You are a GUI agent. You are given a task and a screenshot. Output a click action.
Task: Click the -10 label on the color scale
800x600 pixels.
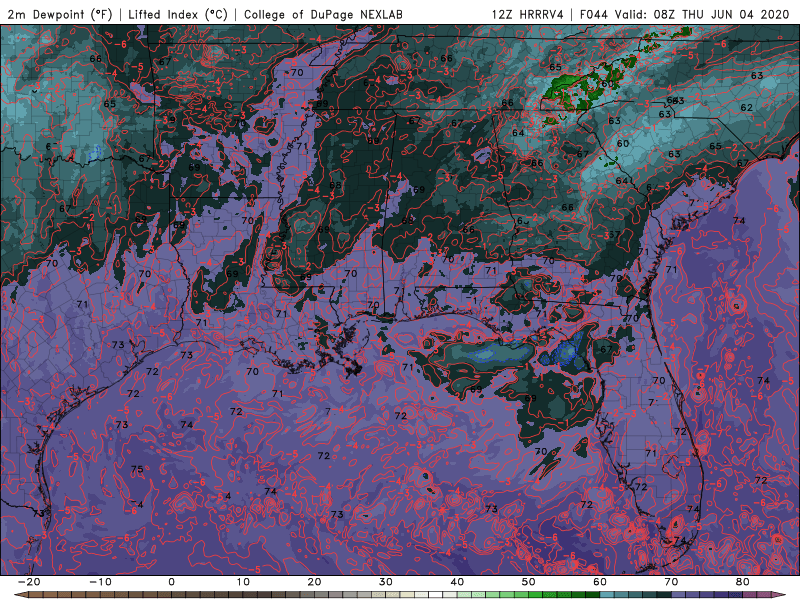pos(100,582)
